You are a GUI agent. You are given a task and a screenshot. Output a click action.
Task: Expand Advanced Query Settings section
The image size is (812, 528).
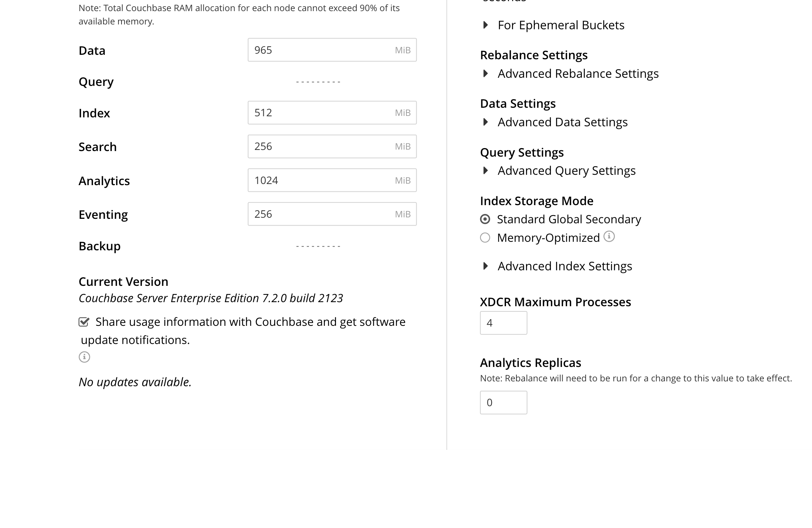pyautogui.click(x=485, y=171)
